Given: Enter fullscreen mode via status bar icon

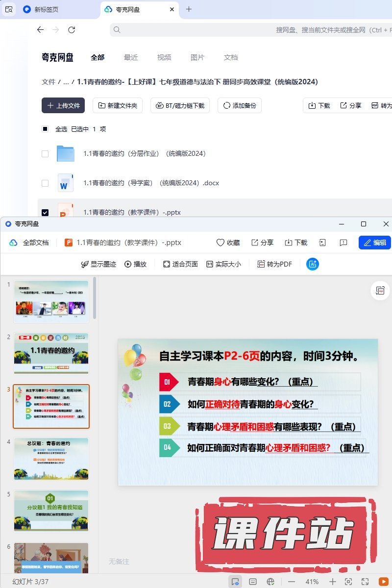Looking at the screenshot, I should (365, 581).
